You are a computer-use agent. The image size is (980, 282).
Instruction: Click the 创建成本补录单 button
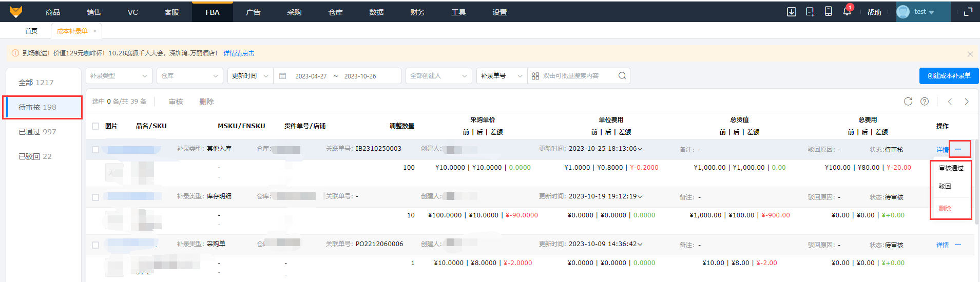[x=949, y=76]
